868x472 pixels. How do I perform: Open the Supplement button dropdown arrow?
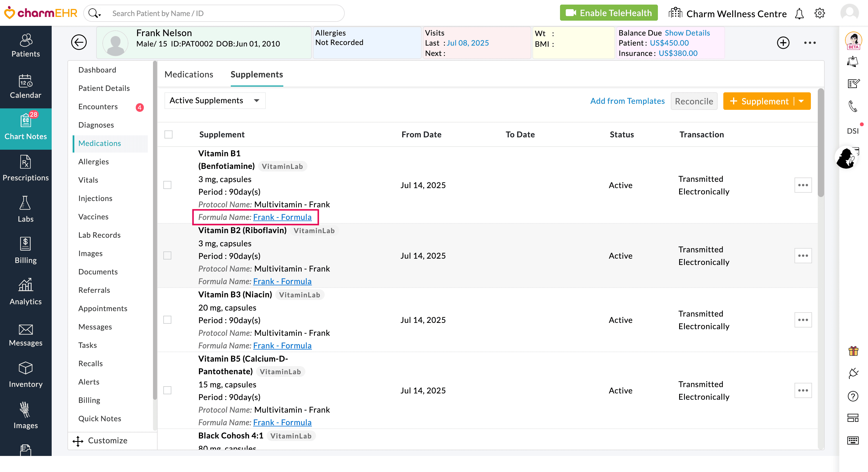point(802,101)
